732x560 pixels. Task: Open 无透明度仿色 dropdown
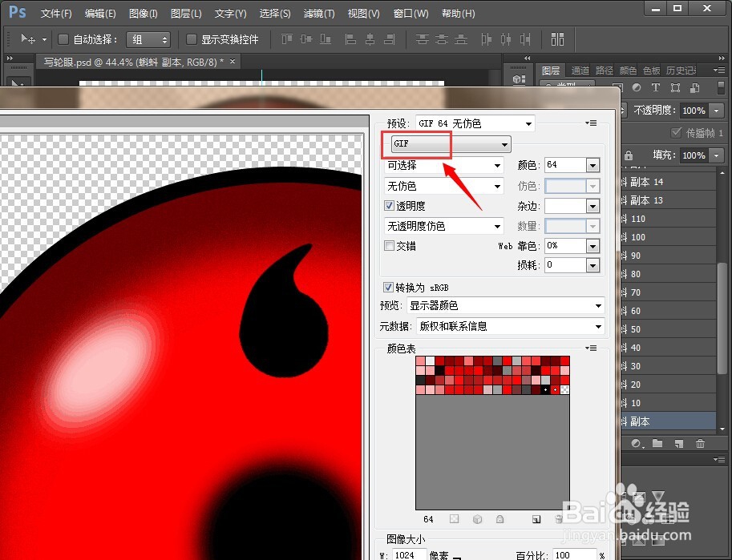(x=443, y=227)
